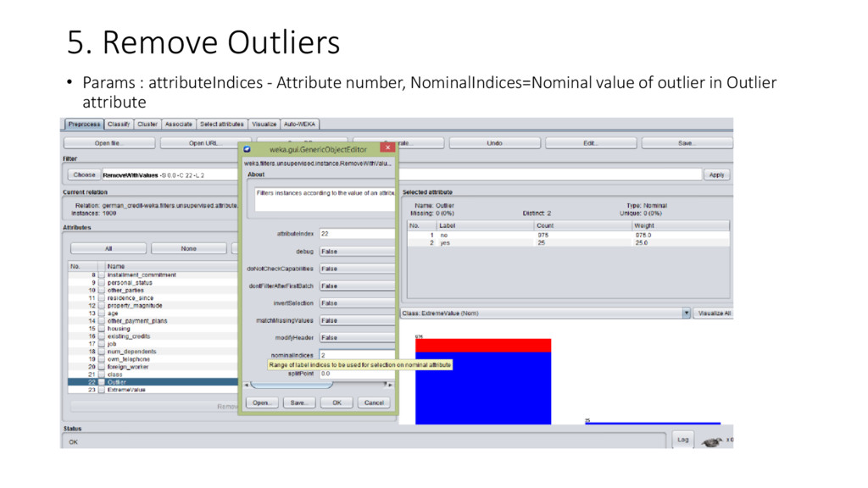
Task: Tick the checkbox for property_magnitude
Action: [x=102, y=306]
